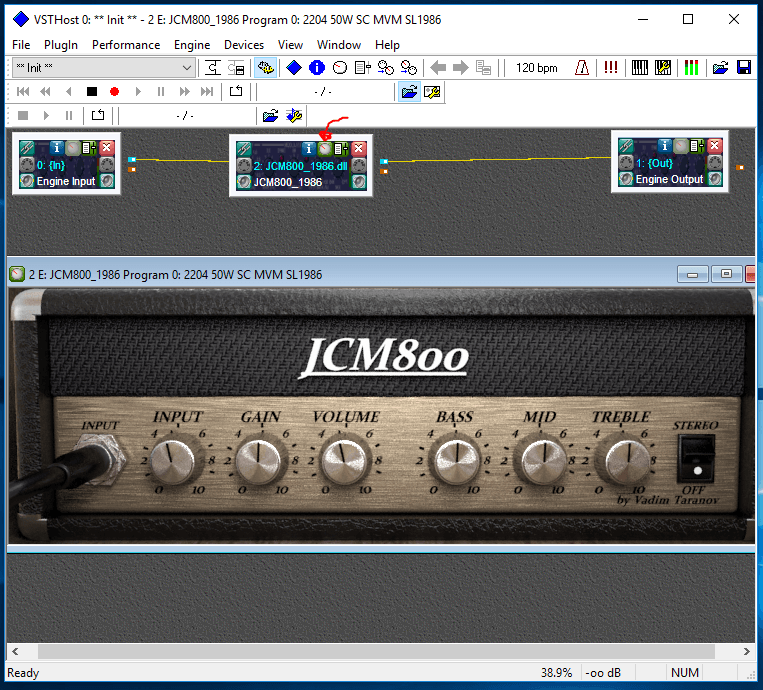
Task: Click the parameter list toolbar icon
Action: (x=363, y=68)
